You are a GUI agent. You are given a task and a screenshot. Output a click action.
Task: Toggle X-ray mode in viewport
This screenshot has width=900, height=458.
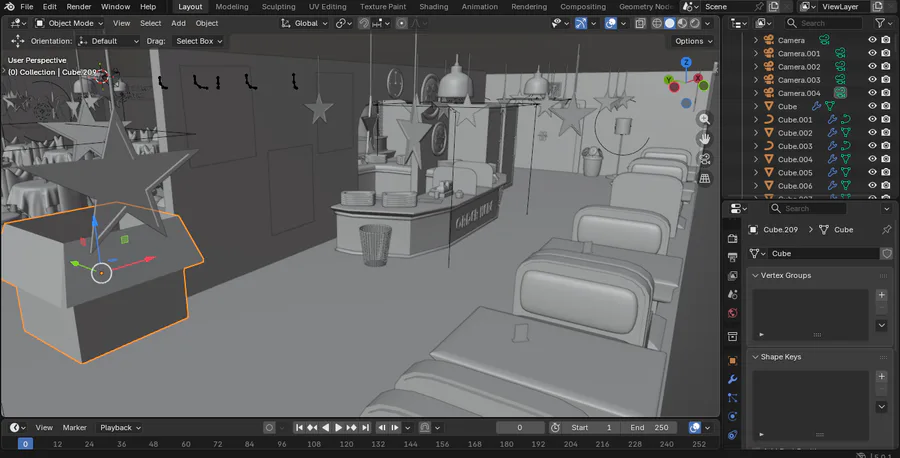[640, 24]
